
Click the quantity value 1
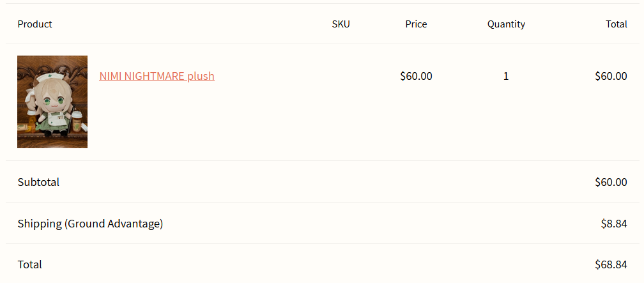[506, 76]
